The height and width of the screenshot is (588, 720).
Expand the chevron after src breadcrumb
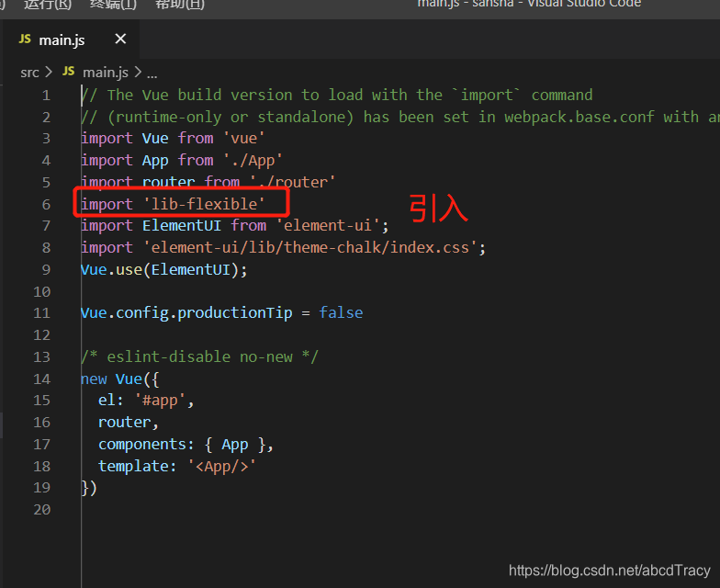point(49,72)
